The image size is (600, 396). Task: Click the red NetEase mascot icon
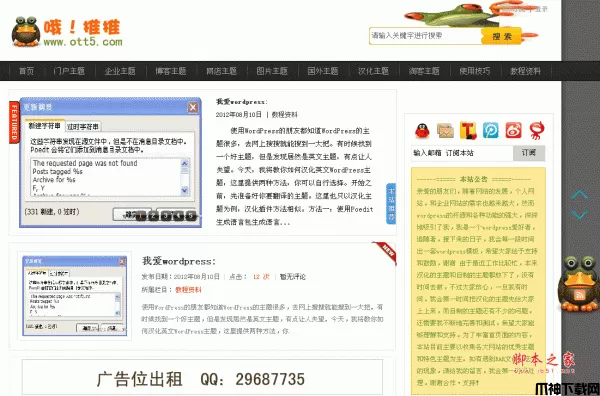pos(537,130)
